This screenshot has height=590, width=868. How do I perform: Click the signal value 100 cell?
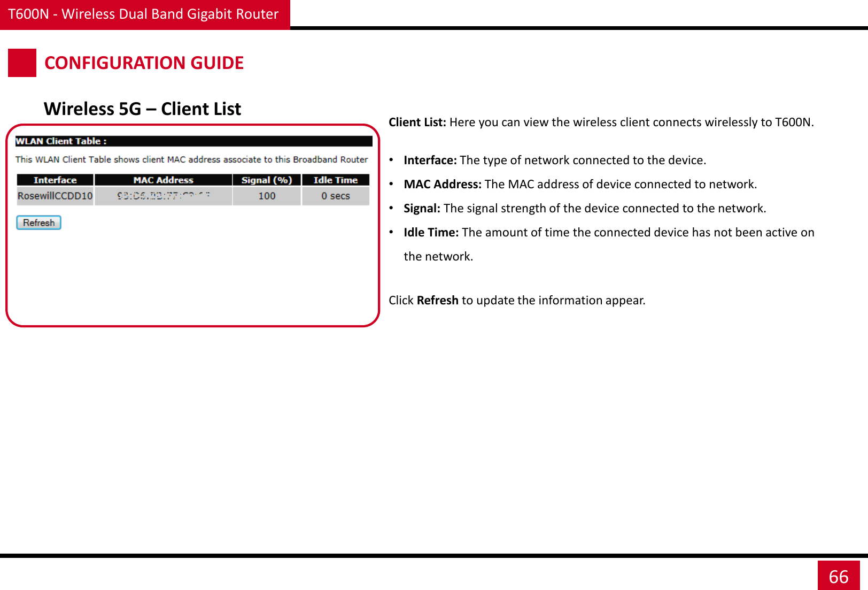click(x=267, y=196)
